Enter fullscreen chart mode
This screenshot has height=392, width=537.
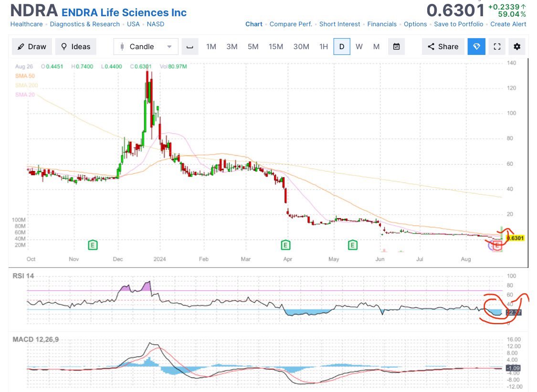(x=496, y=46)
